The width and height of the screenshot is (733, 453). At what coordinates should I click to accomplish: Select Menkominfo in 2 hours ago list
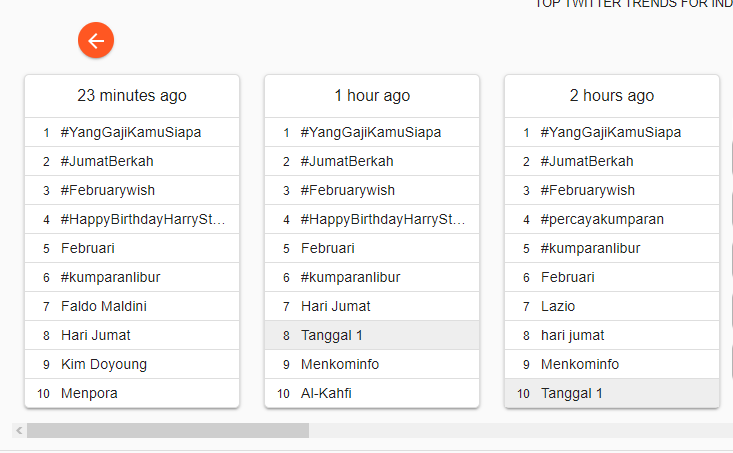click(580, 364)
